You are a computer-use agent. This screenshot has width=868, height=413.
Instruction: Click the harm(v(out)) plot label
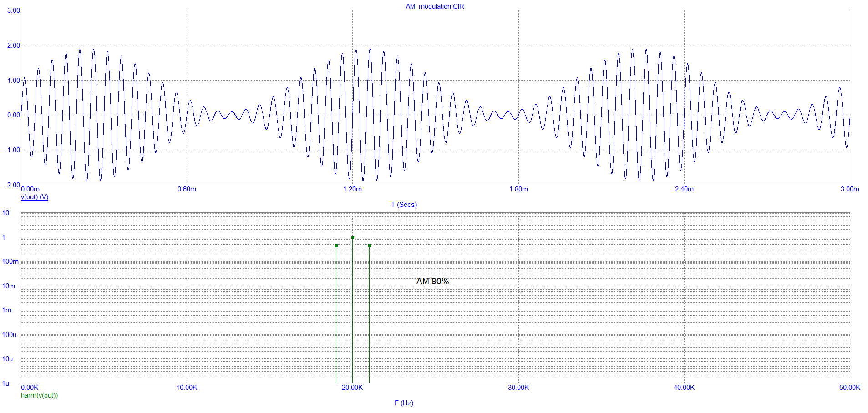(39, 395)
